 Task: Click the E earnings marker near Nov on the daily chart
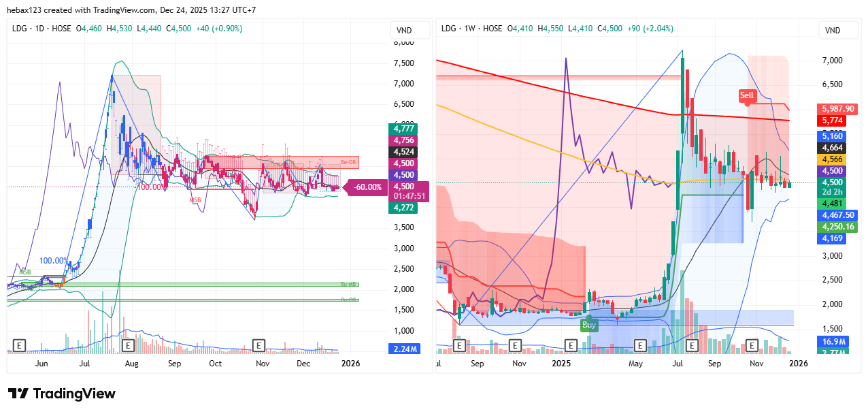click(258, 345)
